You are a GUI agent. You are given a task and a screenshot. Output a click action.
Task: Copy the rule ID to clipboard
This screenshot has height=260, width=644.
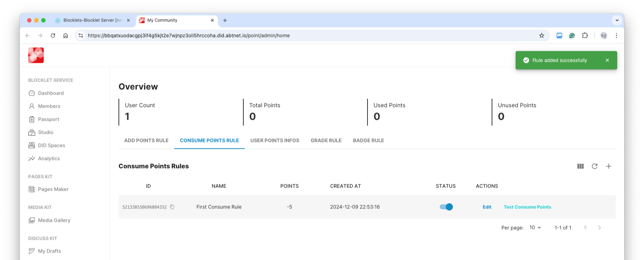coord(172,207)
